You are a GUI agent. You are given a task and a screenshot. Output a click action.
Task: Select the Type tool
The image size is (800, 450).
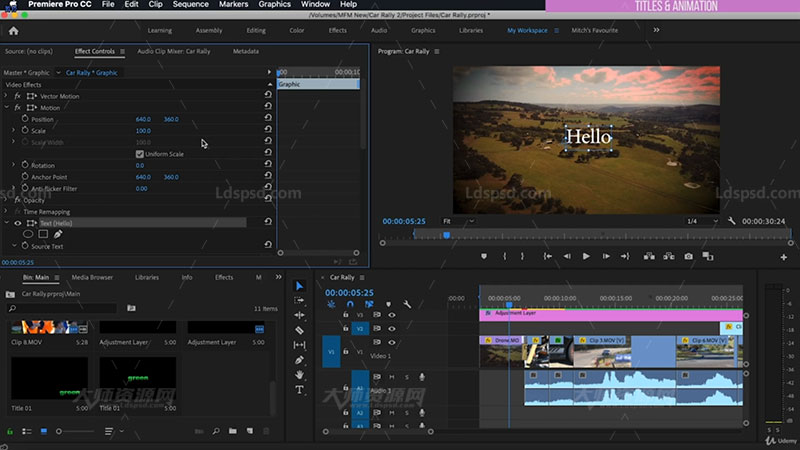[299, 390]
